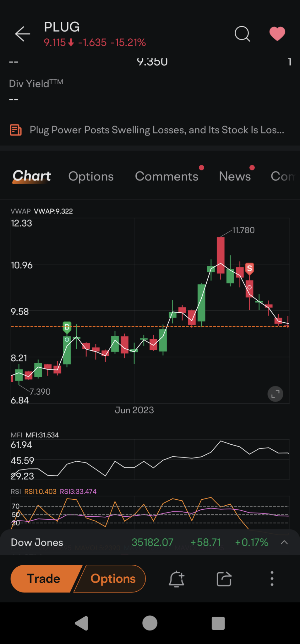Tap the Android back navigation button

tap(82, 623)
